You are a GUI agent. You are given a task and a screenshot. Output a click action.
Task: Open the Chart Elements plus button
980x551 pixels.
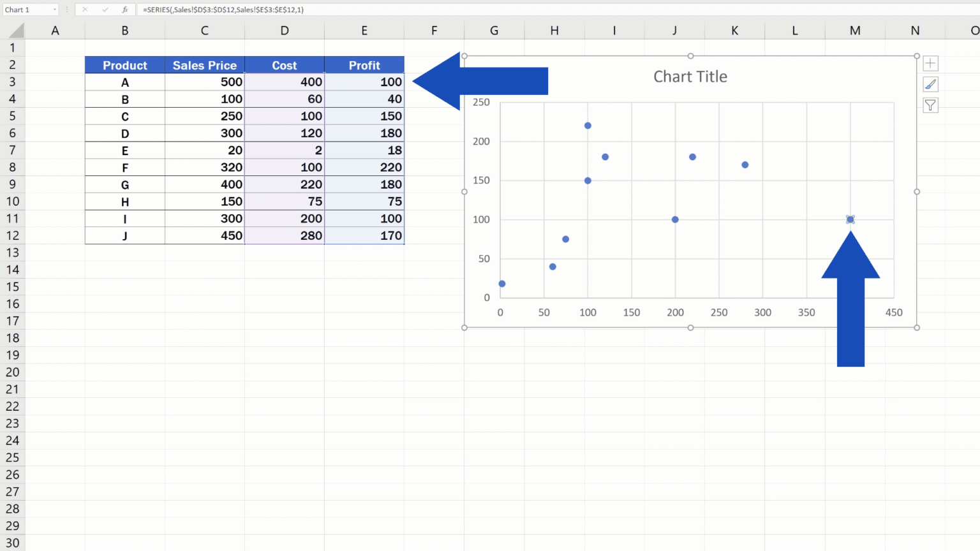pos(930,63)
